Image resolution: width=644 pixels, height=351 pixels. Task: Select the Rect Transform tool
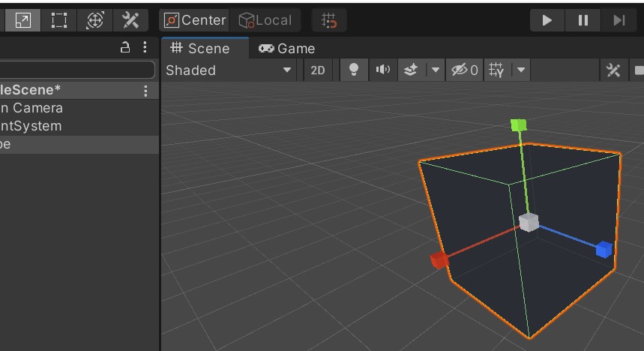[58, 20]
